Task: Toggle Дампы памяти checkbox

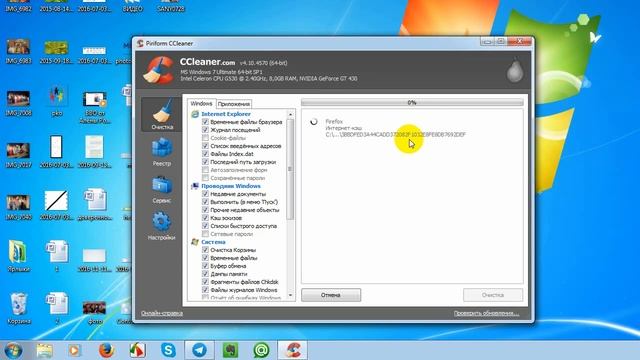Action: [205, 274]
